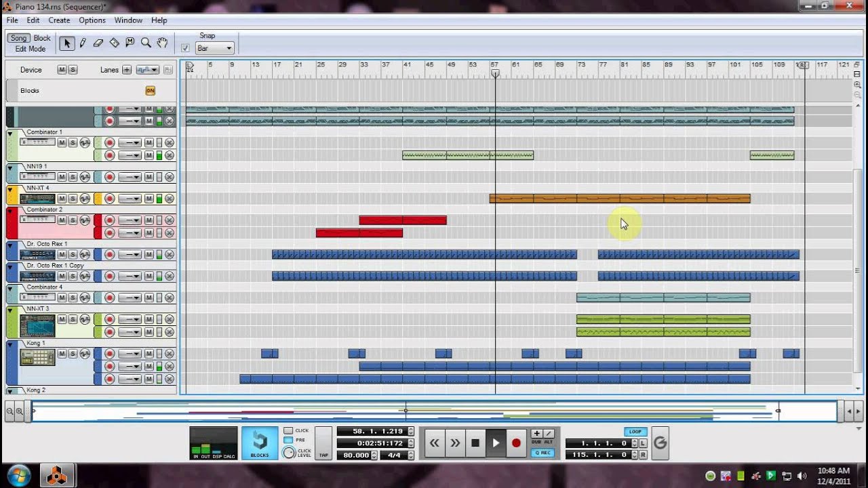Click the automation override reset button
The height and width of the screenshot is (488, 868).
[660, 443]
